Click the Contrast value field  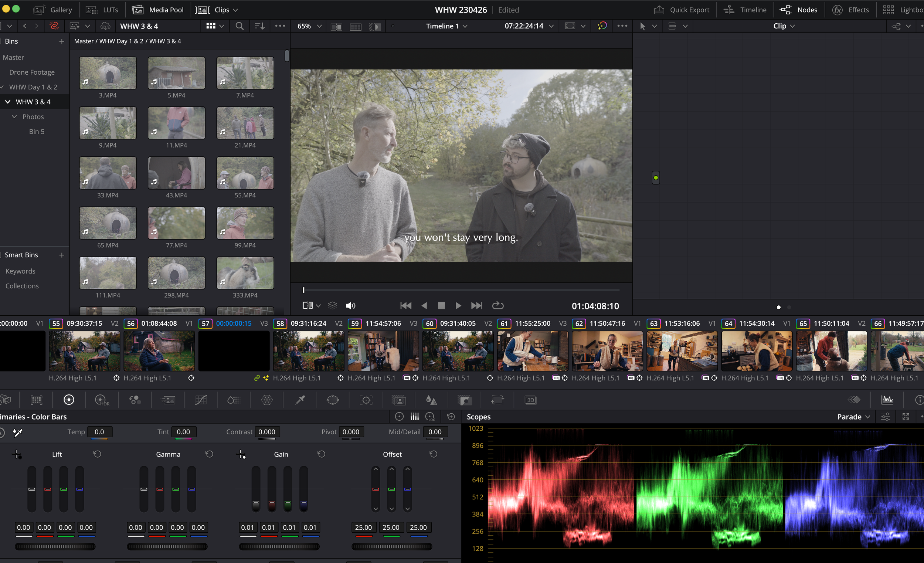point(266,432)
